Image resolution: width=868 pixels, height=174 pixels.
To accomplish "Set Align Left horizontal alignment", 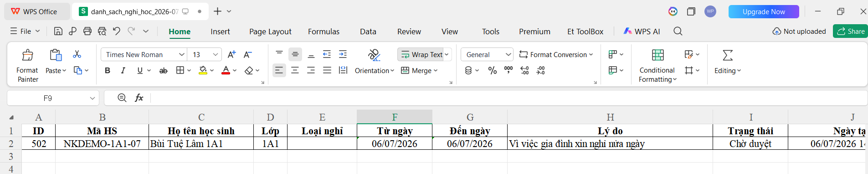I will (279, 70).
